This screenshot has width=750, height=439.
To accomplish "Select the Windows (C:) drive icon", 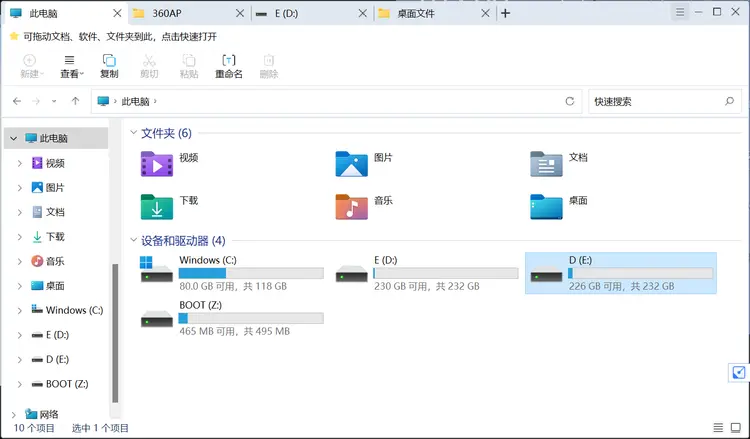I will click(157, 273).
